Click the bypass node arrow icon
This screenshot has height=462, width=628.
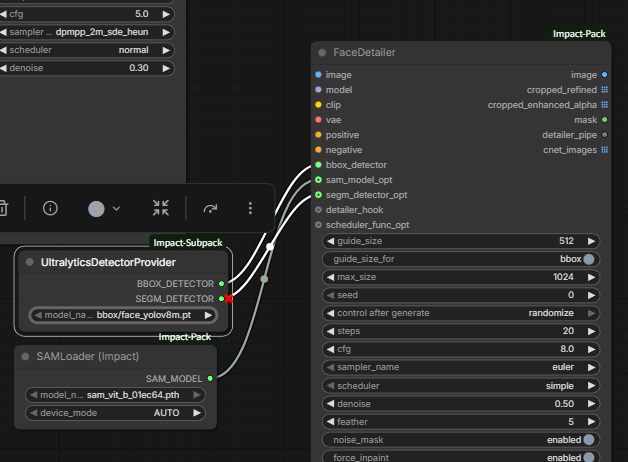click(210, 208)
